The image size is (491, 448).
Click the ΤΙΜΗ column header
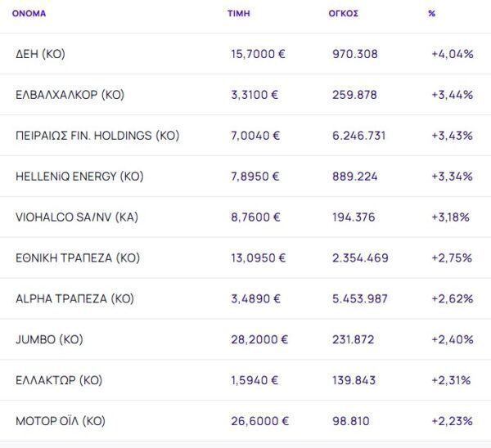(239, 14)
